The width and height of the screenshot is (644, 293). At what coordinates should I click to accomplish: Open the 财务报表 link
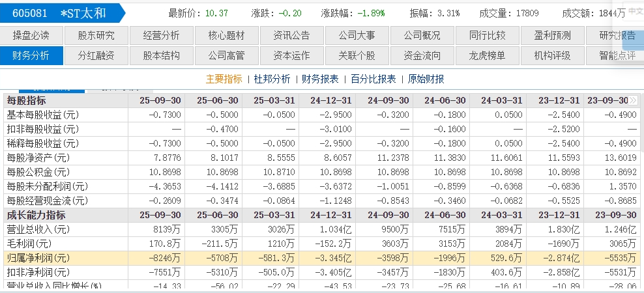[320, 79]
